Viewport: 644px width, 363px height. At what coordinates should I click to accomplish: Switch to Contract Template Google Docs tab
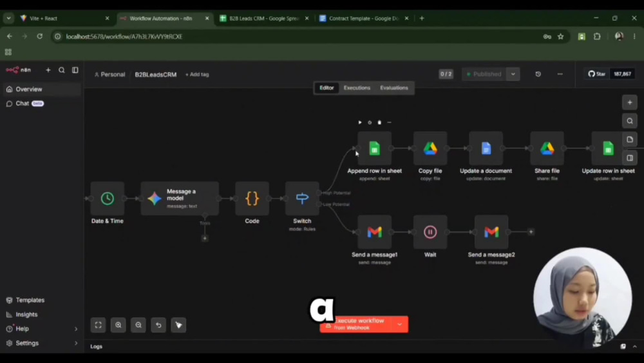click(x=364, y=18)
